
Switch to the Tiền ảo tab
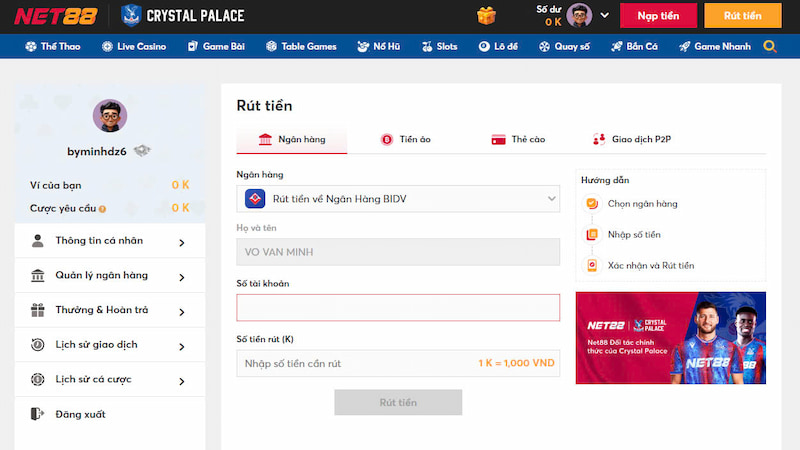[406, 139]
